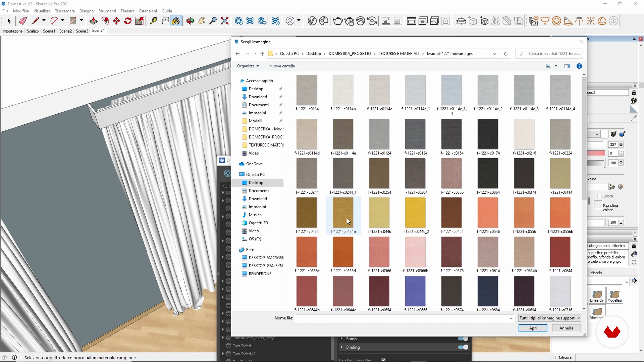
Task: Click the Move tool icon
Action: (117, 21)
